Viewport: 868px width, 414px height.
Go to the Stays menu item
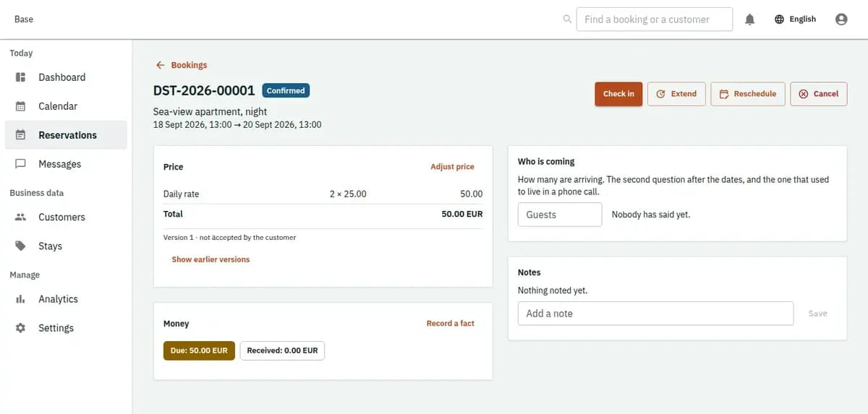click(66, 246)
